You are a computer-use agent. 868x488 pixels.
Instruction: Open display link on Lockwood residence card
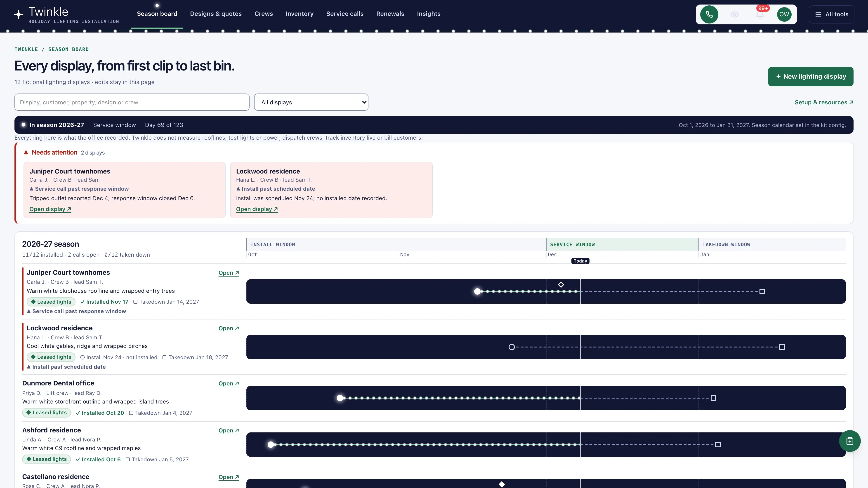pos(257,209)
